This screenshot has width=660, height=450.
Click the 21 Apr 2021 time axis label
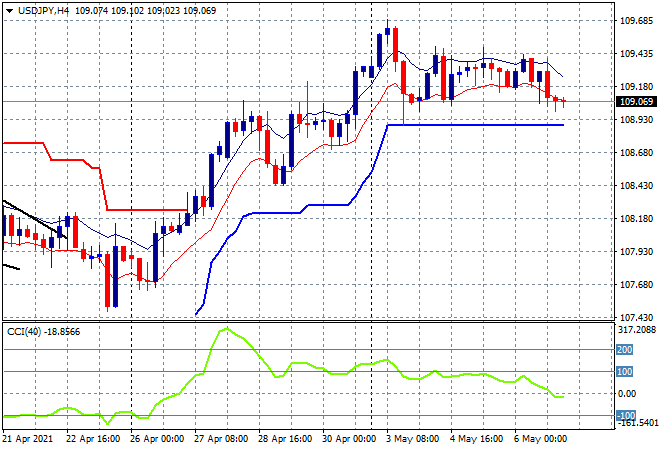[28, 439]
